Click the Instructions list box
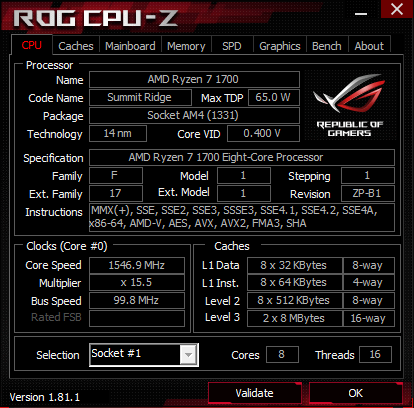Viewport: 414px width, 408px height. click(242, 217)
